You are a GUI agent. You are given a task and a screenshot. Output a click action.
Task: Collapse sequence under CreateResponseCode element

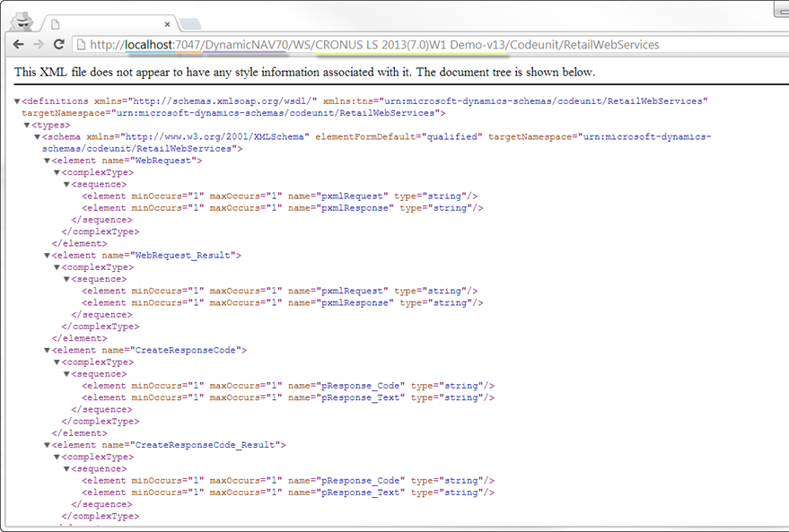[x=66, y=374]
